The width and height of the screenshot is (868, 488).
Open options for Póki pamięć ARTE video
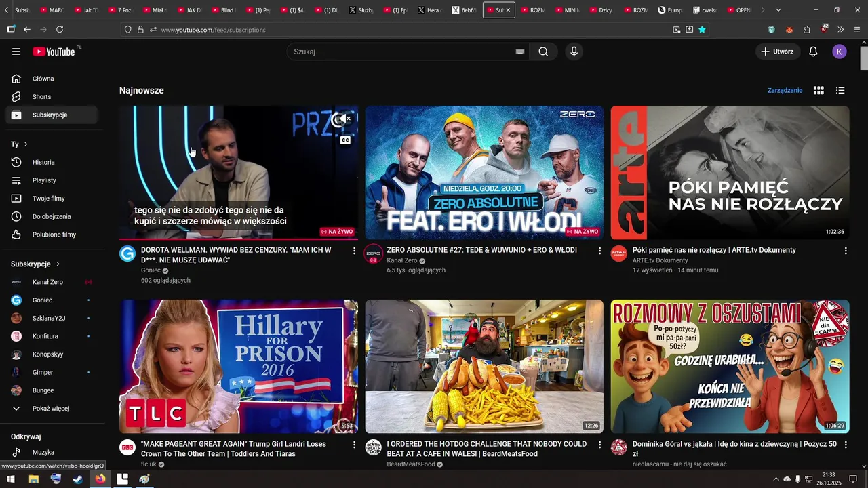pyautogui.click(x=845, y=251)
